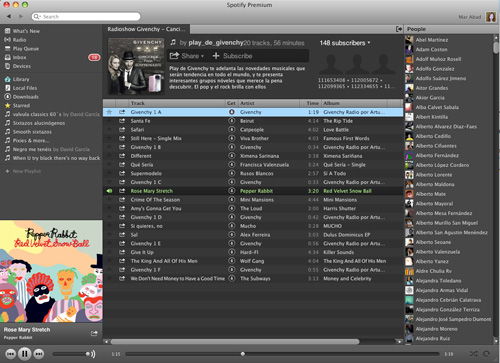Open the play_de_givenchy user link

216,43
